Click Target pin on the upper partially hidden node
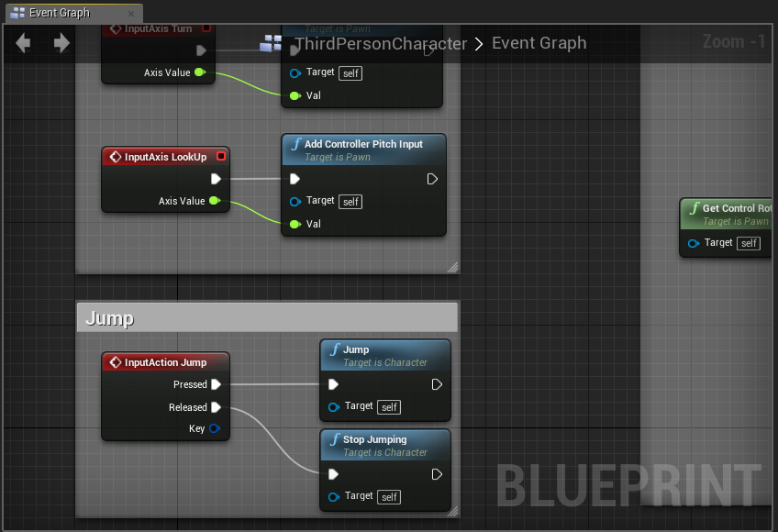This screenshot has width=778, height=532. (295, 73)
